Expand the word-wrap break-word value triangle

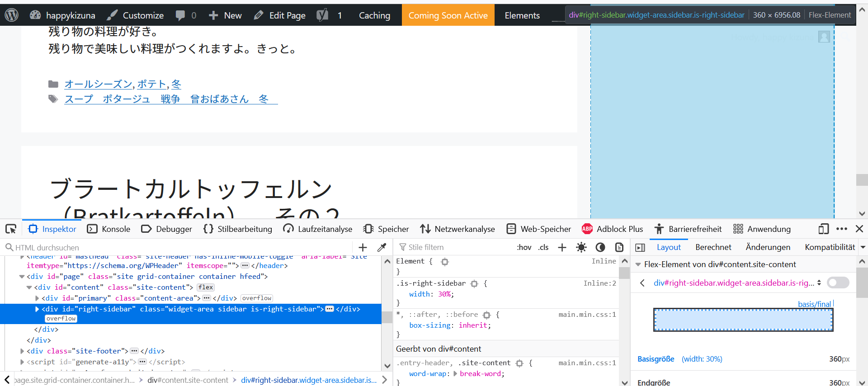(455, 374)
